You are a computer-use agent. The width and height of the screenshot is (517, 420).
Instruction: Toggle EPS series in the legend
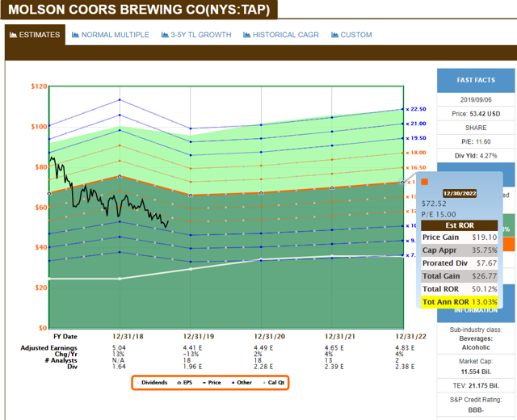point(185,382)
